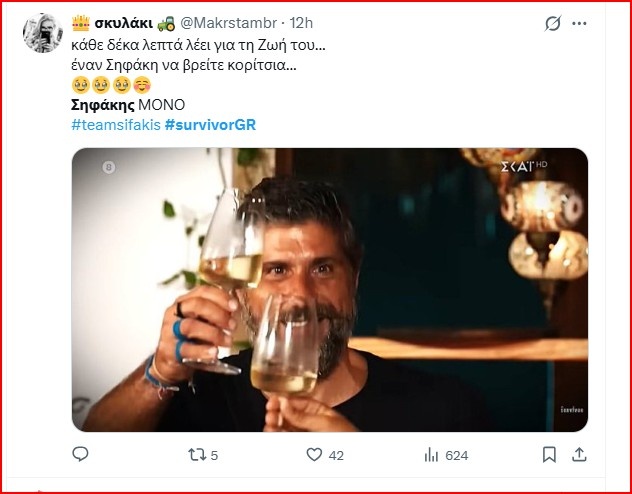This screenshot has height=494, width=632.
Task: Click the share upload arrow icon
Action: pyautogui.click(x=578, y=455)
